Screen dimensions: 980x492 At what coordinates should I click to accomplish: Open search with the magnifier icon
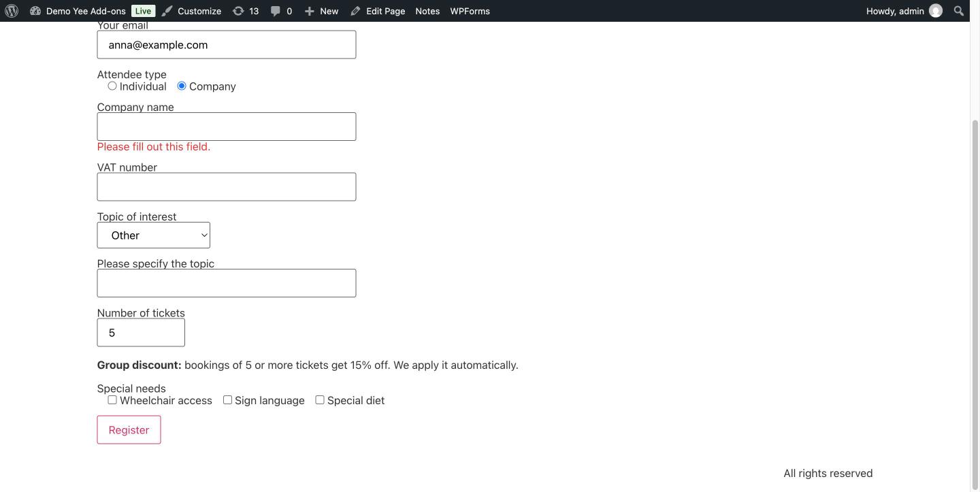click(959, 11)
